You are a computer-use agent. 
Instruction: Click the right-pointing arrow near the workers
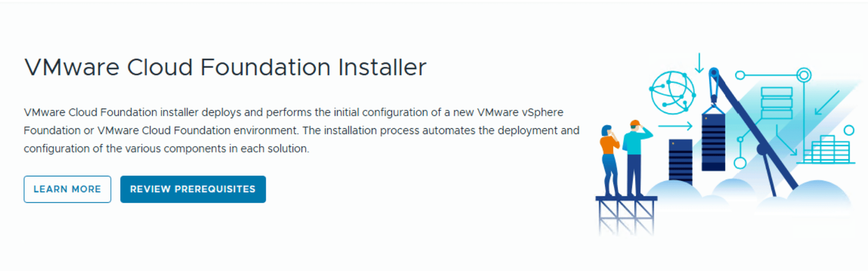[675, 126]
